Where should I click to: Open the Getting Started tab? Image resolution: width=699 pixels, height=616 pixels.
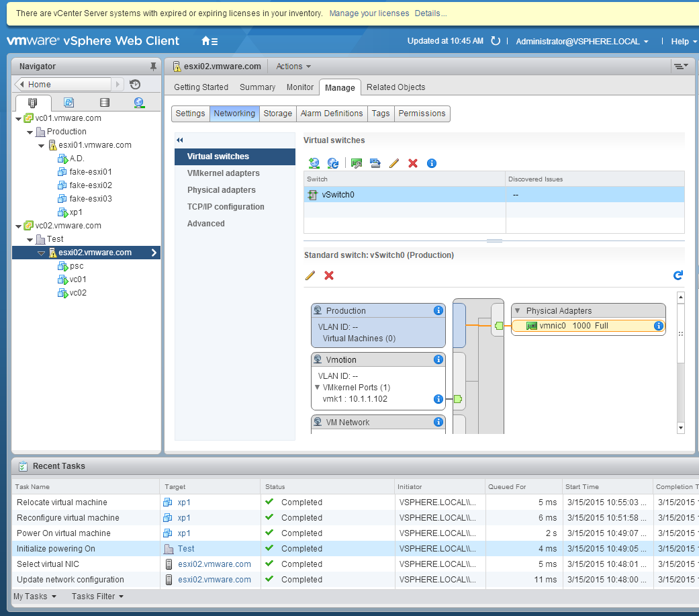pos(201,87)
